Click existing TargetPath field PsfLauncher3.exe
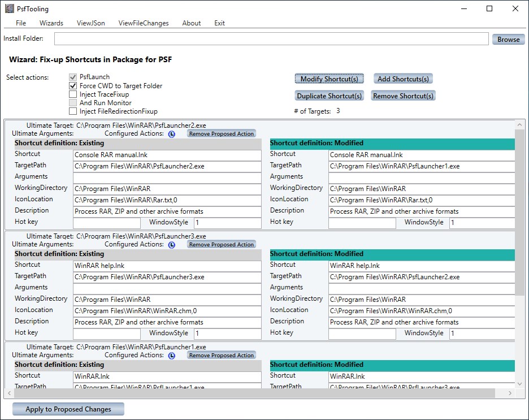The image size is (529, 420). click(167, 277)
